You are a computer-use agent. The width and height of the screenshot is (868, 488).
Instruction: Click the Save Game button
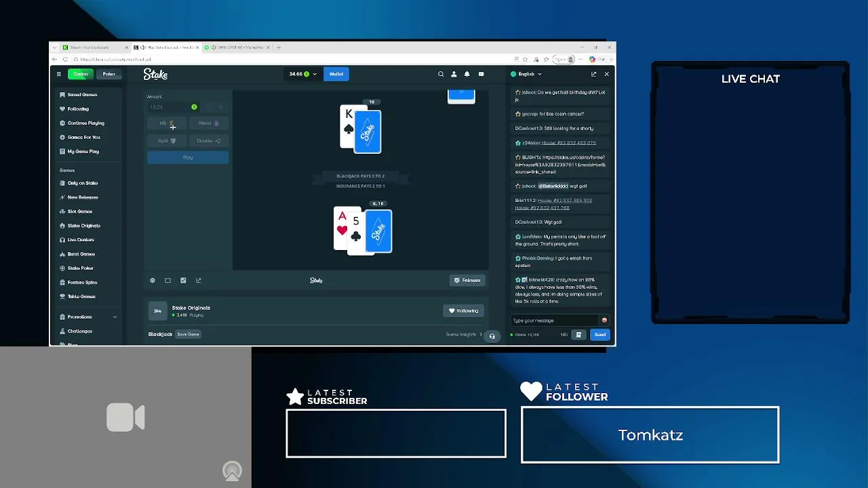pos(189,334)
